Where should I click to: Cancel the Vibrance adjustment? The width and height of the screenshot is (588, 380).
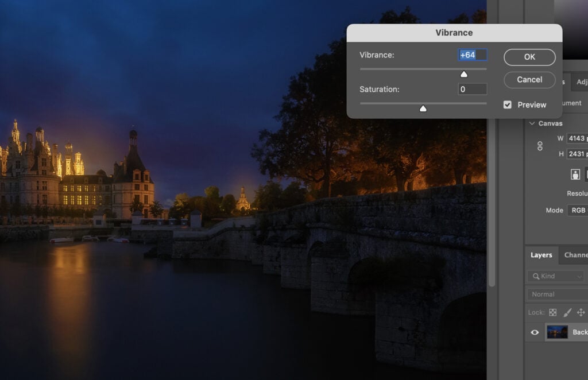(529, 80)
